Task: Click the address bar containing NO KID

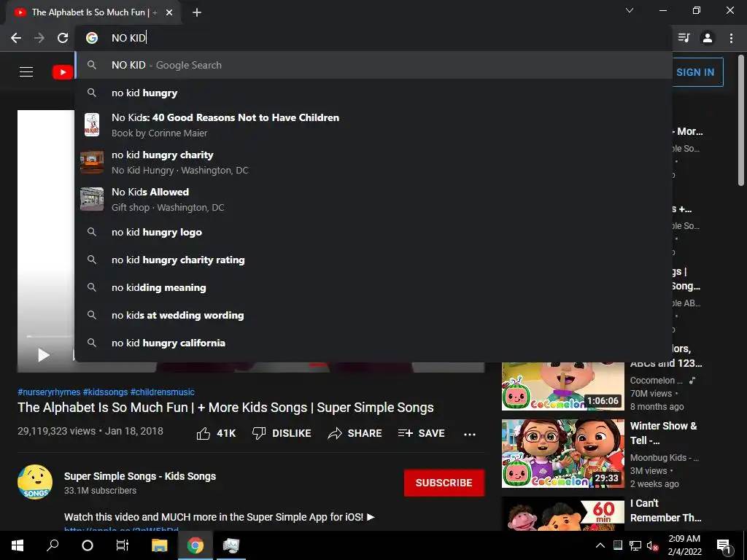Action: [373, 38]
